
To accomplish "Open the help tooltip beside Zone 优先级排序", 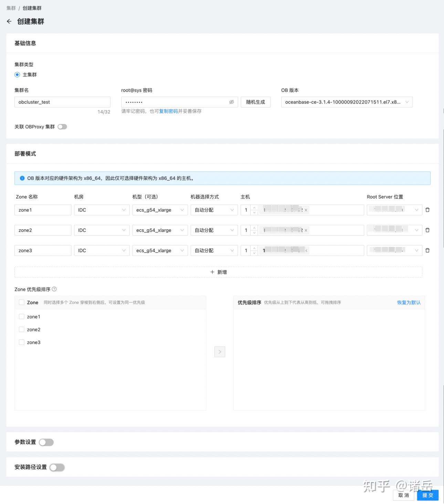I will coord(54,289).
